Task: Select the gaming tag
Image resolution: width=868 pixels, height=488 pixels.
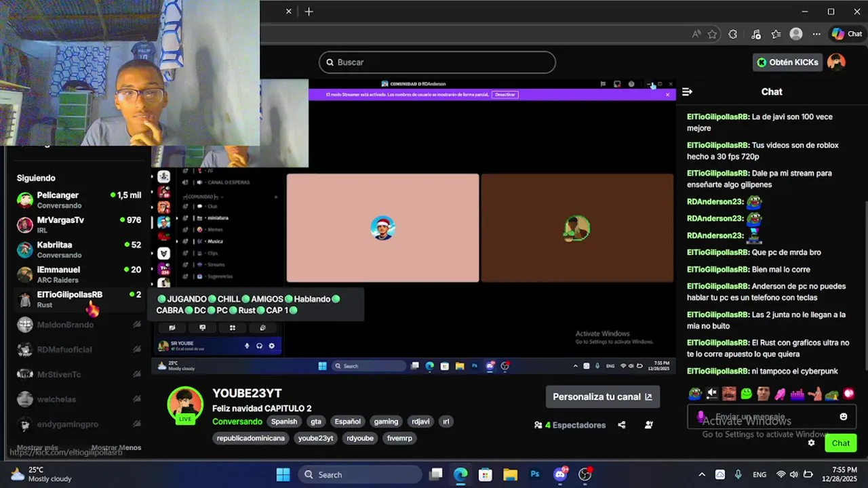Action: point(386,422)
